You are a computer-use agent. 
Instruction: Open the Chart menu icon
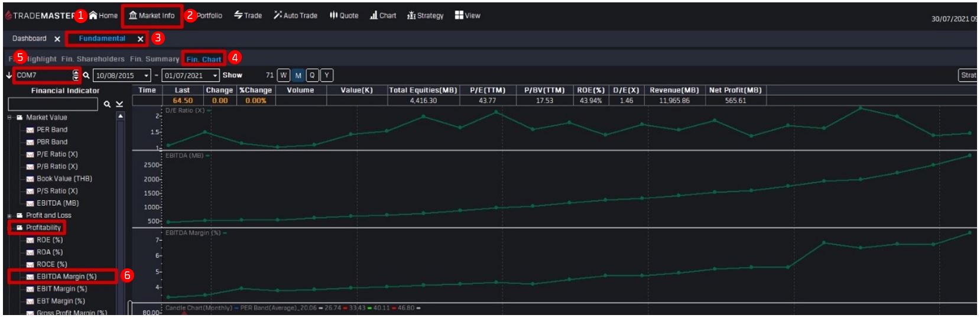pyautogui.click(x=374, y=15)
